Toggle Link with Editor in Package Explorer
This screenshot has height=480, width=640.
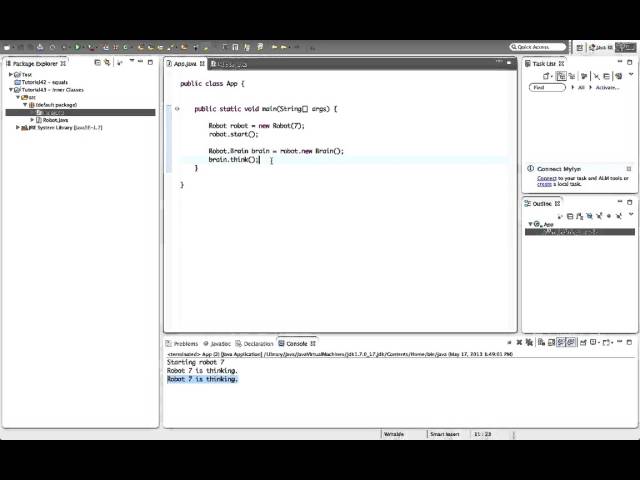point(107,62)
